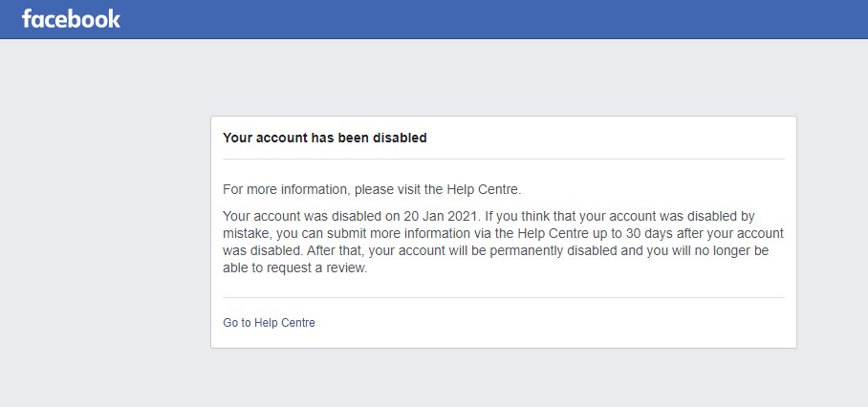Click the "Your account has been disabled" heading
The width and height of the screenshot is (868, 407).
(x=324, y=138)
